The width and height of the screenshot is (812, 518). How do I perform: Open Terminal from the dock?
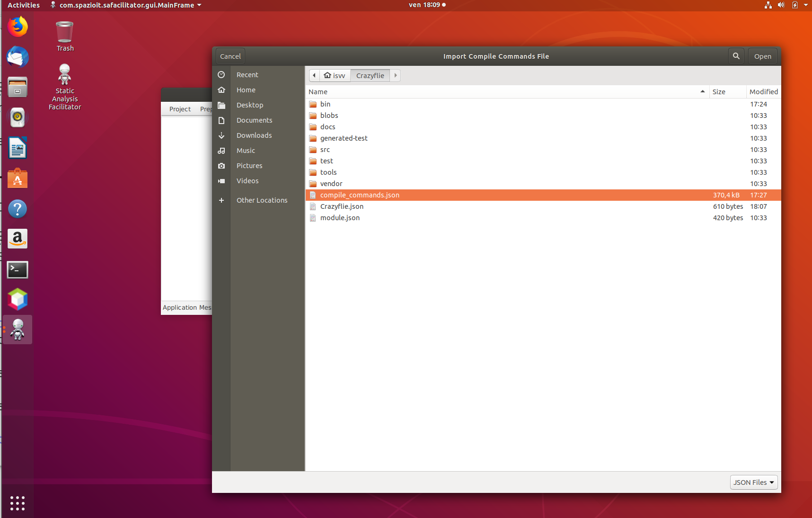click(18, 270)
